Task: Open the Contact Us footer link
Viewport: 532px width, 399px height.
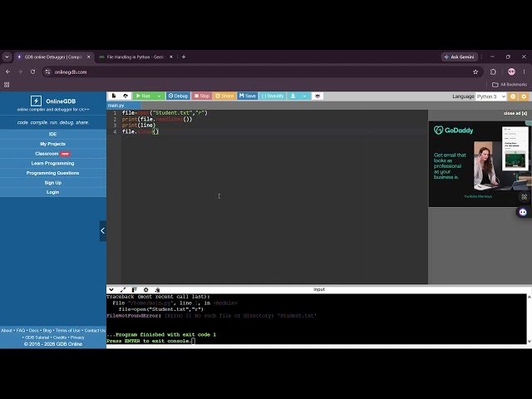Action: [x=95, y=331]
